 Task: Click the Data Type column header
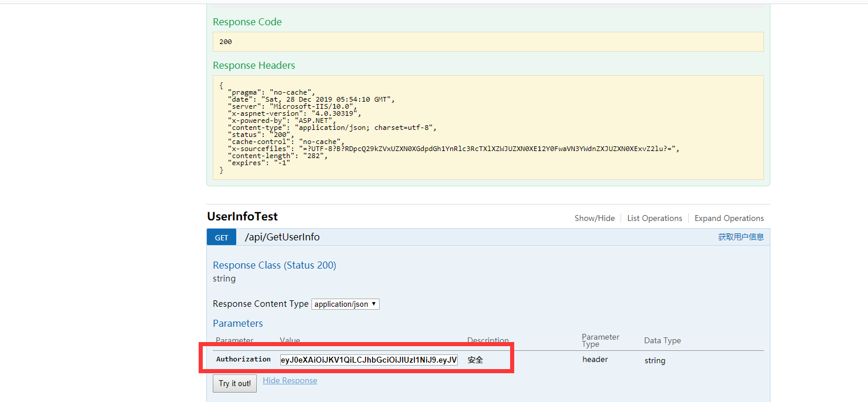point(662,340)
